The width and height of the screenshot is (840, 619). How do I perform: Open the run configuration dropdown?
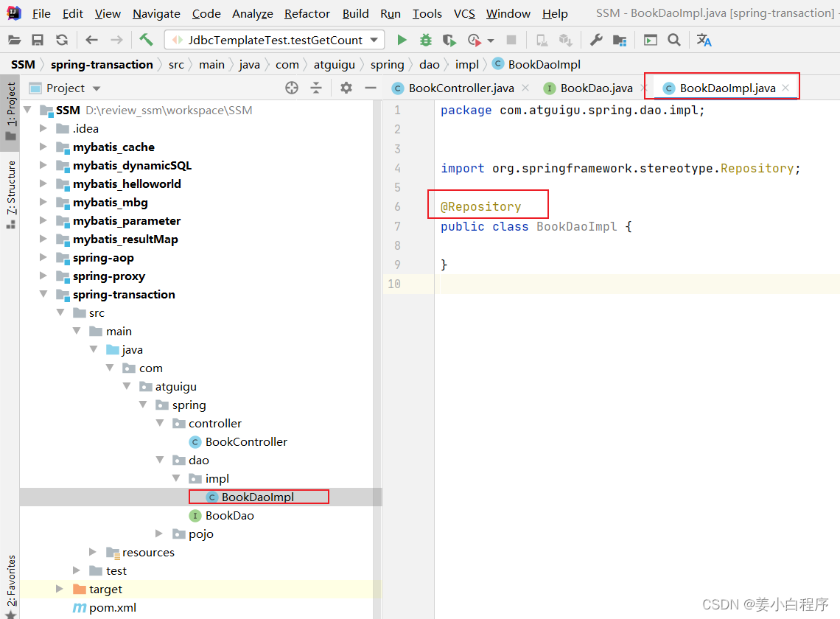[374, 41]
